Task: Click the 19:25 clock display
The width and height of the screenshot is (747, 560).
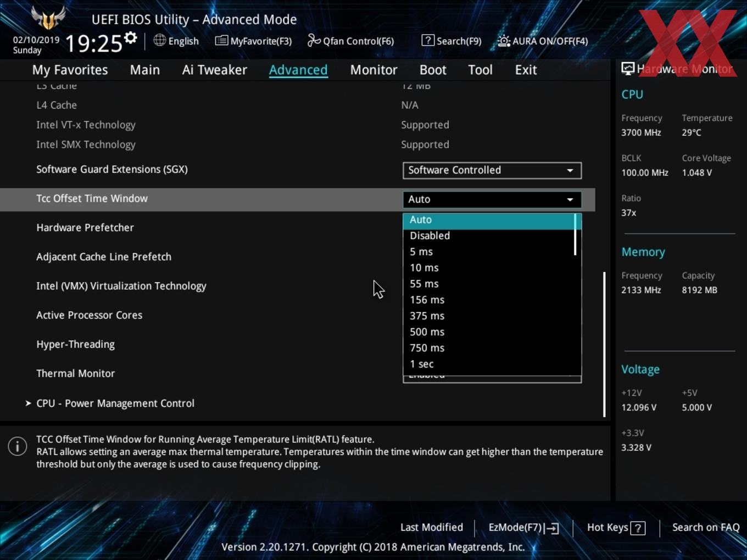Action: pyautogui.click(x=93, y=43)
